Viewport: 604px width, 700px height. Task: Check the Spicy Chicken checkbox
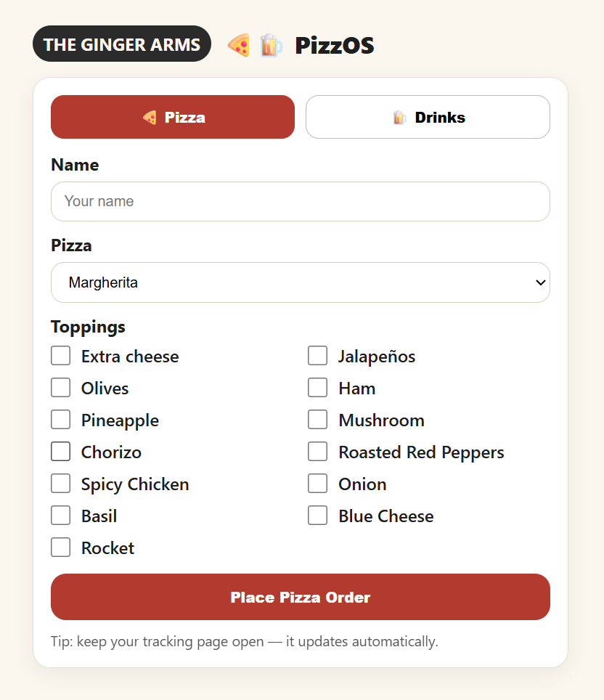pyautogui.click(x=61, y=484)
